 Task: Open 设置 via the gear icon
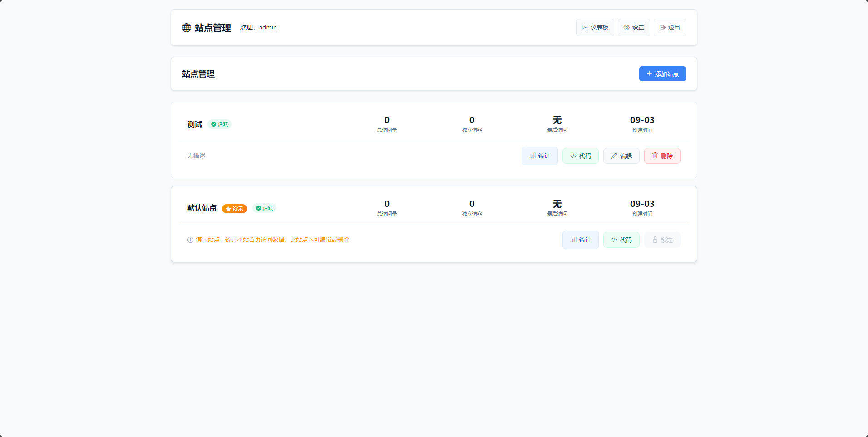pos(634,28)
